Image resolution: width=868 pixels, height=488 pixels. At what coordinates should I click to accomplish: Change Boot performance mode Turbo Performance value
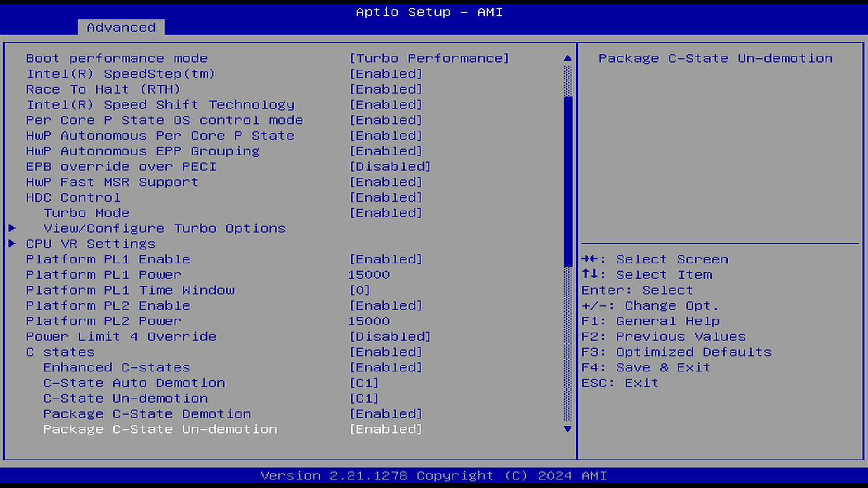pos(429,59)
